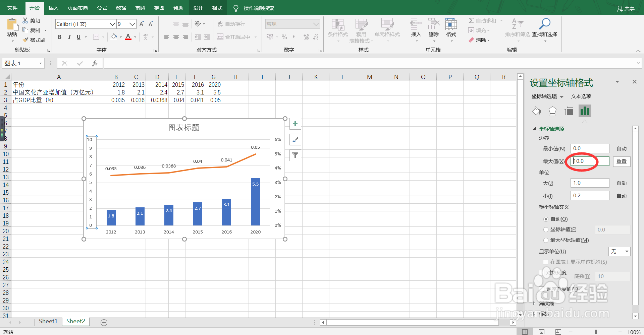Click the 清除 clear button
The width and height of the screenshot is (644, 335).
[479, 40]
